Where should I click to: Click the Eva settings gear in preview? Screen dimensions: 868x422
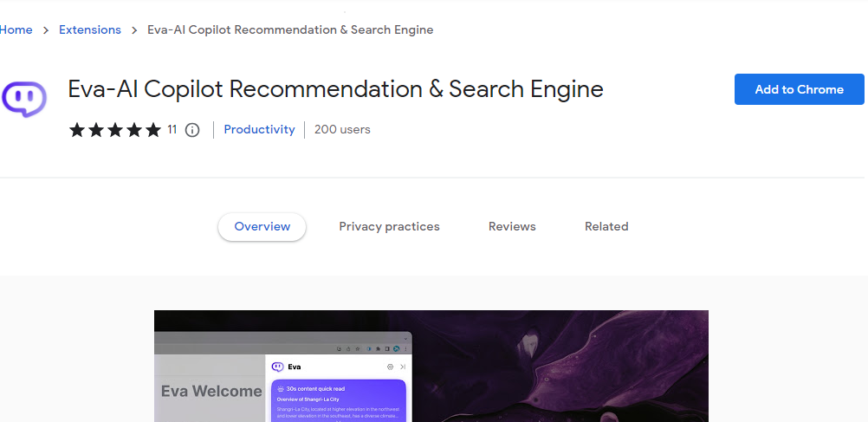[390, 367]
